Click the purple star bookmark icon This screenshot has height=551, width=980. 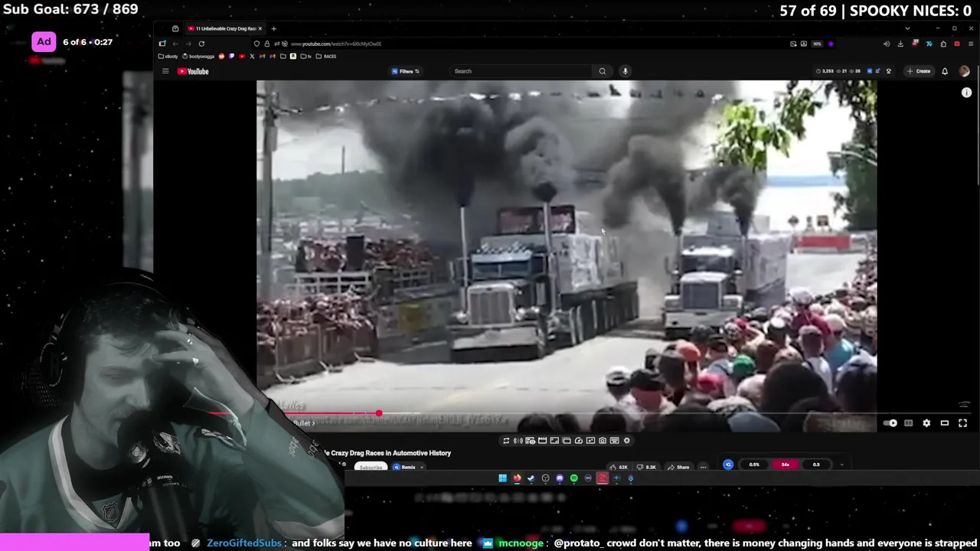tap(831, 44)
